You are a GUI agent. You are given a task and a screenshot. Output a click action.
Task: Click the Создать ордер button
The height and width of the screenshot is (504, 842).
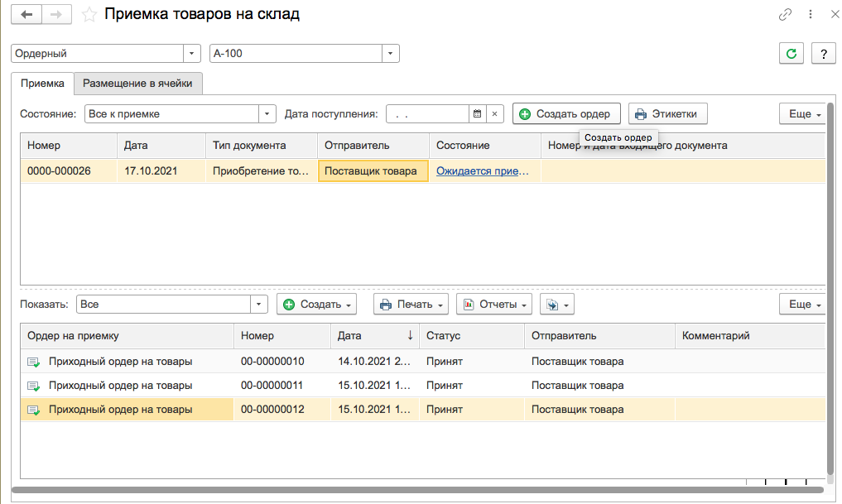click(566, 113)
